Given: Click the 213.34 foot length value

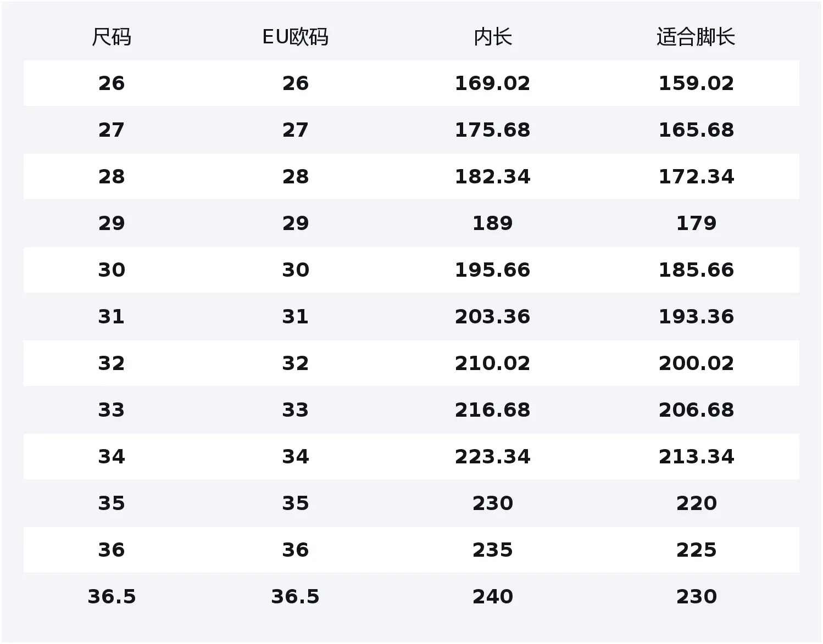Looking at the screenshot, I should (x=696, y=457).
